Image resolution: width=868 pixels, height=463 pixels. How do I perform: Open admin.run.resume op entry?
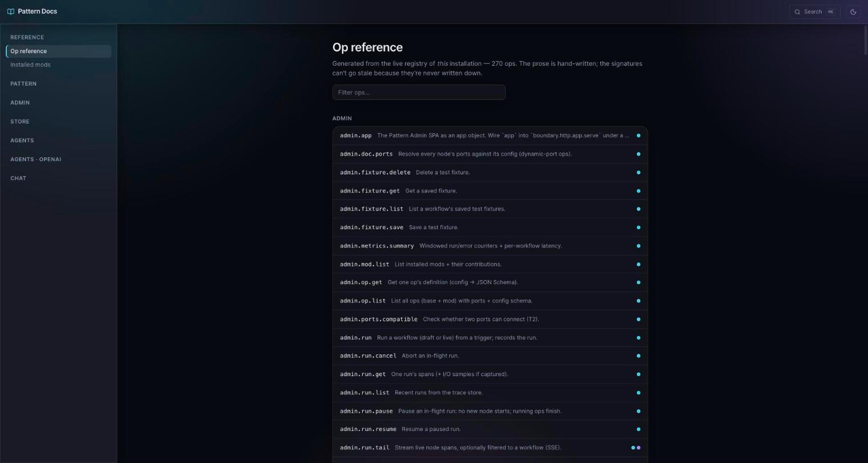pyautogui.click(x=490, y=429)
